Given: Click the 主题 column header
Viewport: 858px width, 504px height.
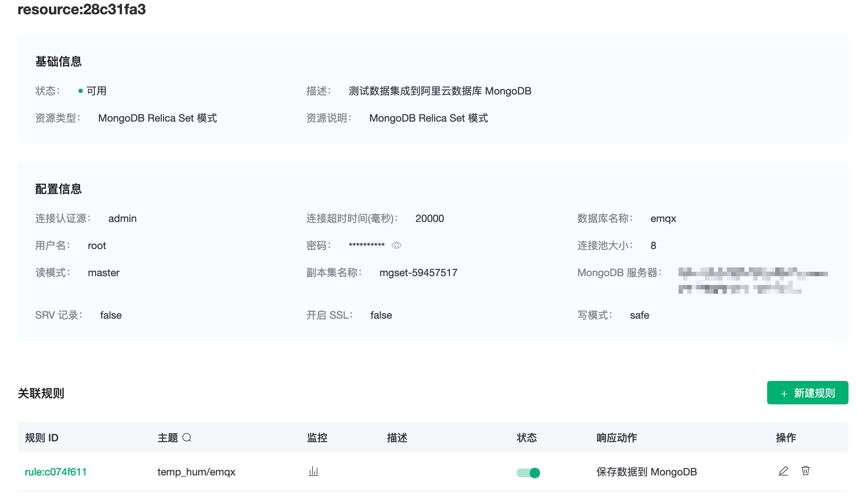Looking at the screenshot, I should 167,438.
